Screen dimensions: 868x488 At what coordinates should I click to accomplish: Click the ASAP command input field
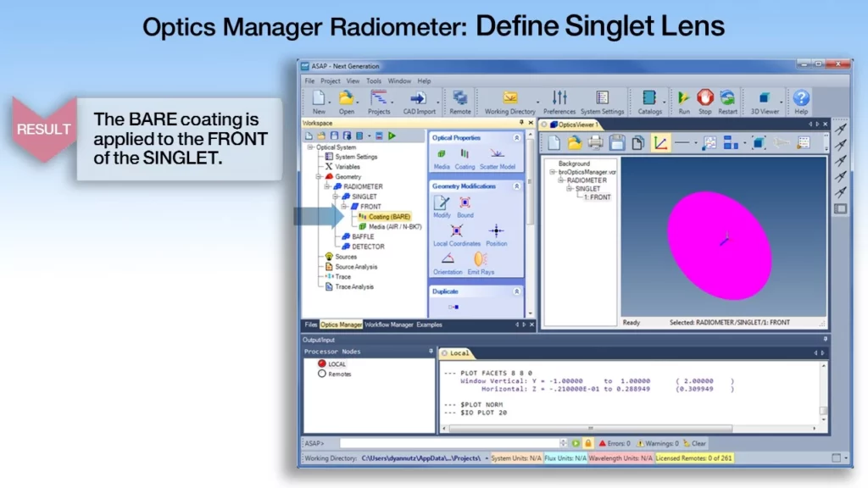click(449, 443)
